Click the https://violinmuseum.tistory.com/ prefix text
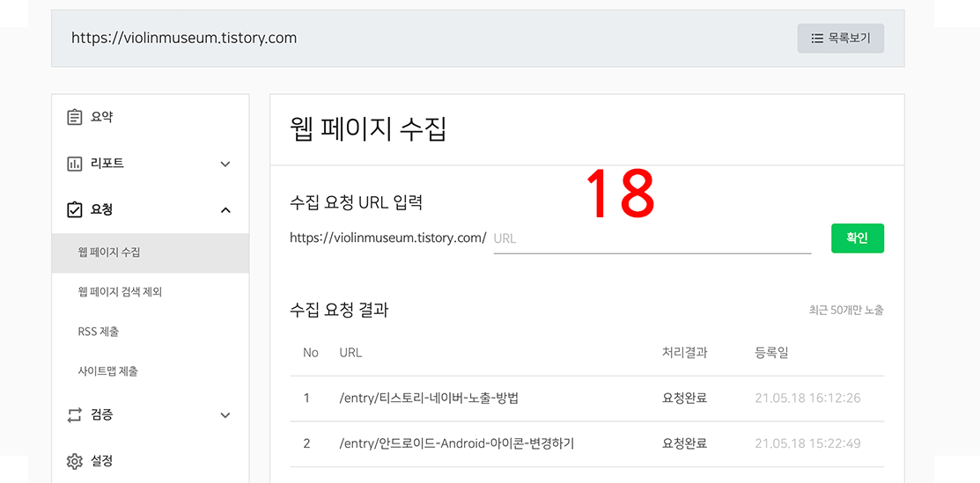The height and width of the screenshot is (483, 980). pyautogui.click(x=388, y=238)
